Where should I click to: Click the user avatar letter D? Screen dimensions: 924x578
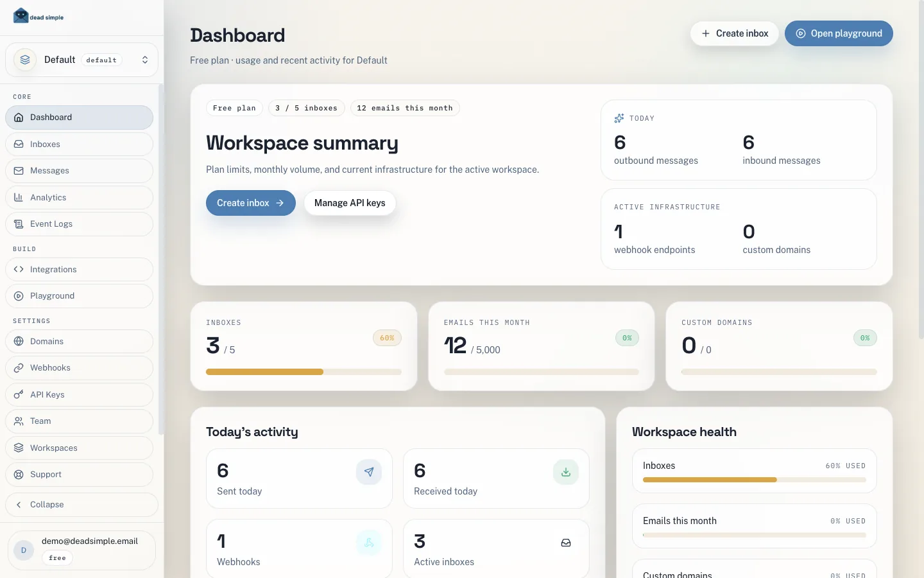[x=24, y=550]
